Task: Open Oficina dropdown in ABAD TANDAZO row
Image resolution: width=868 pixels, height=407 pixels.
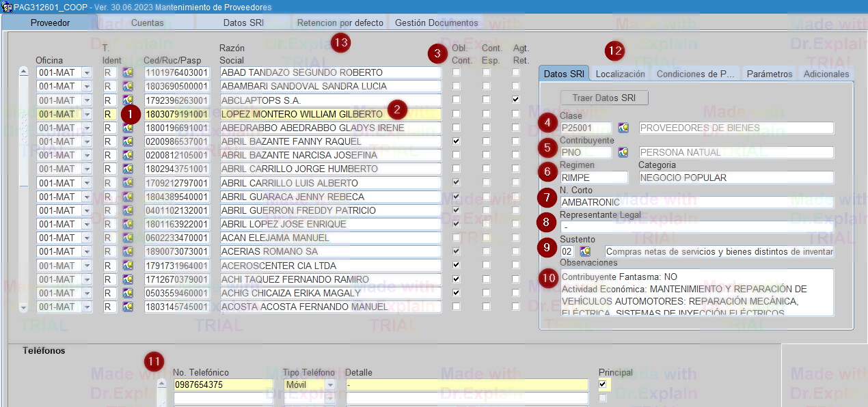Action: point(87,72)
